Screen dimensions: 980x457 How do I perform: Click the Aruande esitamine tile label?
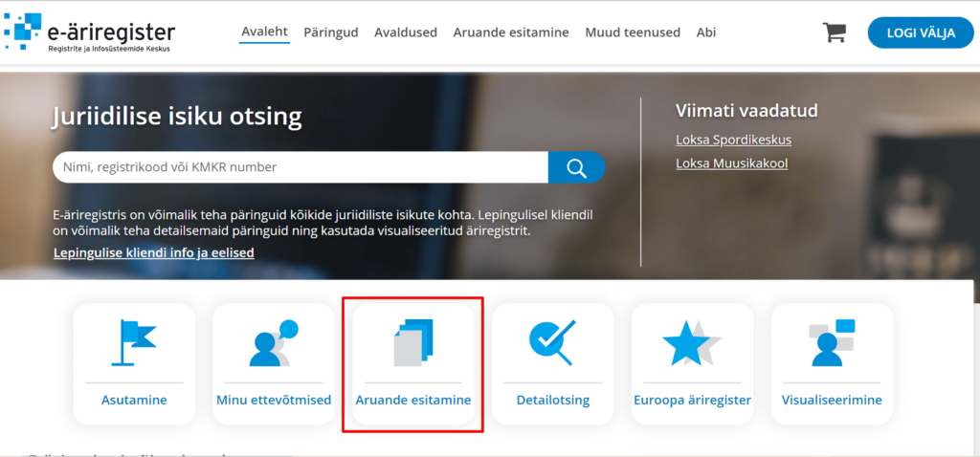[413, 401]
